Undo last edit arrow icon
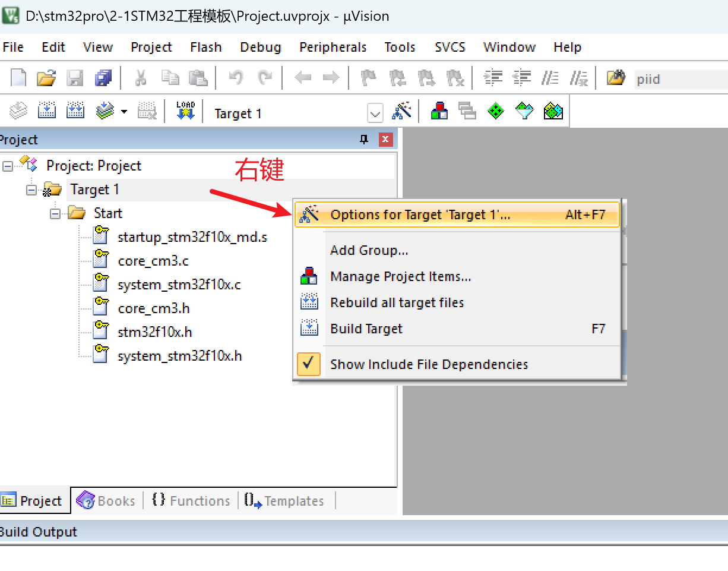Image resolution: width=728 pixels, height=571 pixels. tap(236, 78)
